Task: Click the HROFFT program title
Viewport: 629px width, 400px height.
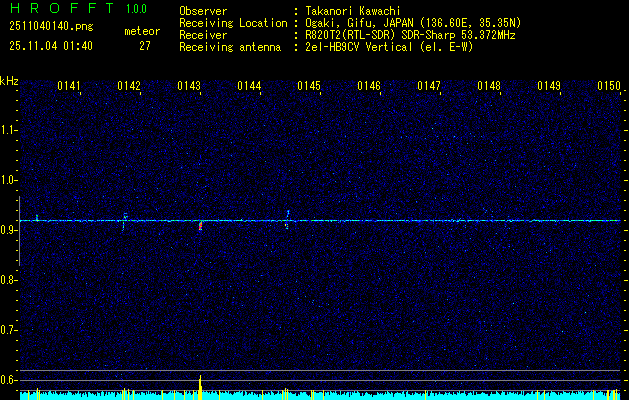Action: (62, 8)
